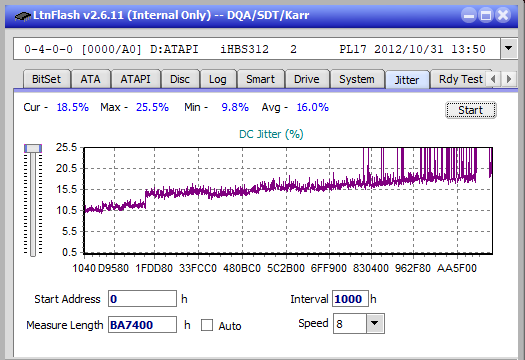Open the Log tab
This screenshot has width=525, height=360.
pyautogui.click(x=218, y=79)
